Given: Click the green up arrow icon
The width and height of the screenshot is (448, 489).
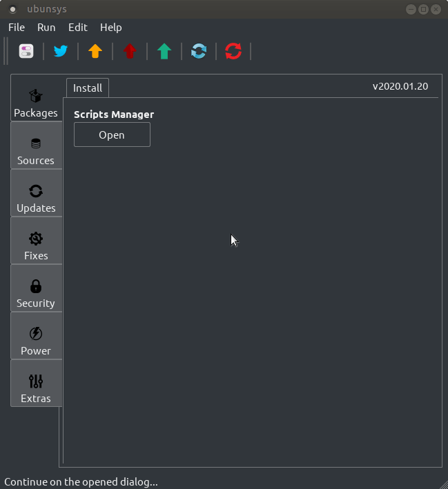Looking at the screenshot, I should 164,51.
